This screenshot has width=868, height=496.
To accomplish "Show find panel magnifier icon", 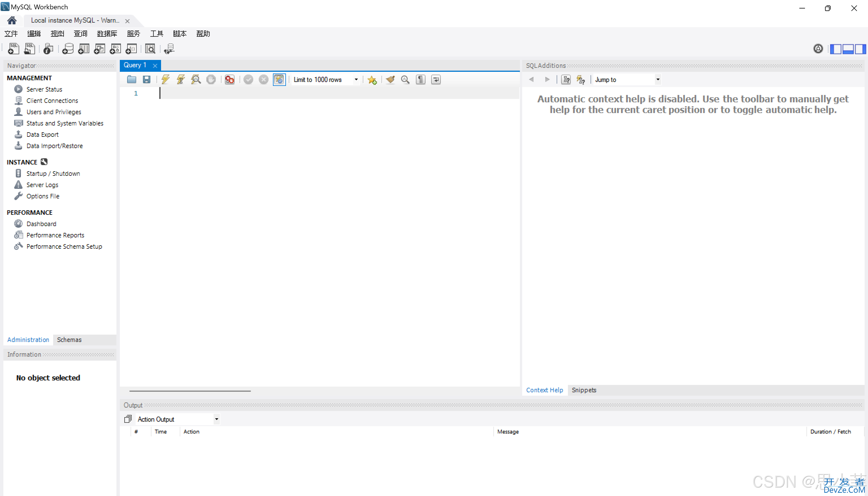I will (x=405, y=79).
